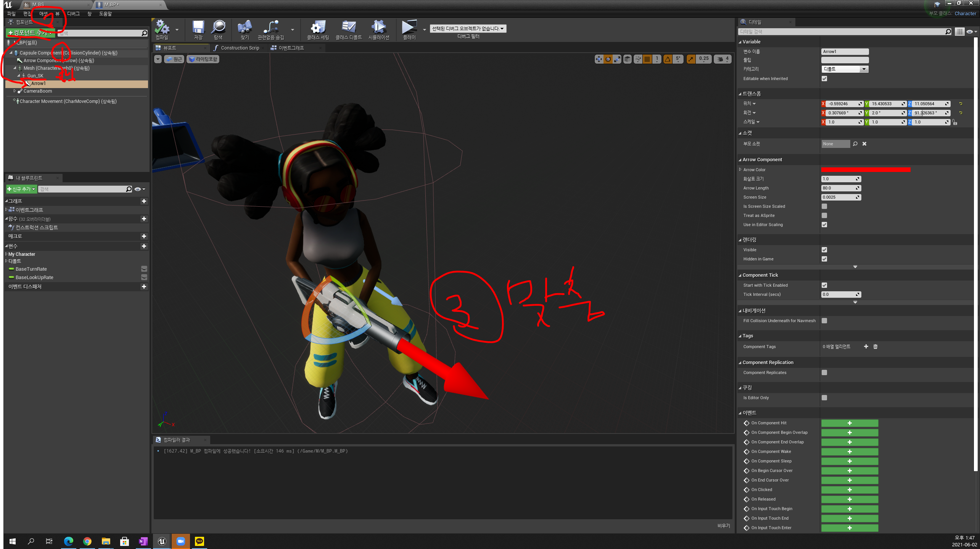
Task: Toggle the Visible rendering checkbox
Action: pyautogui.click(x=824, y=250)
